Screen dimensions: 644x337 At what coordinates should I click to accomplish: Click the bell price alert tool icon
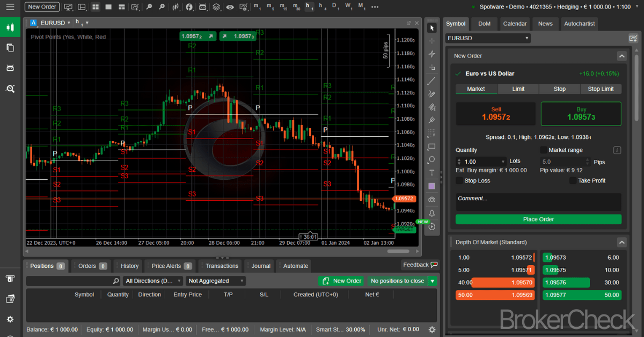pyautogui.click(x=432, y=213)
